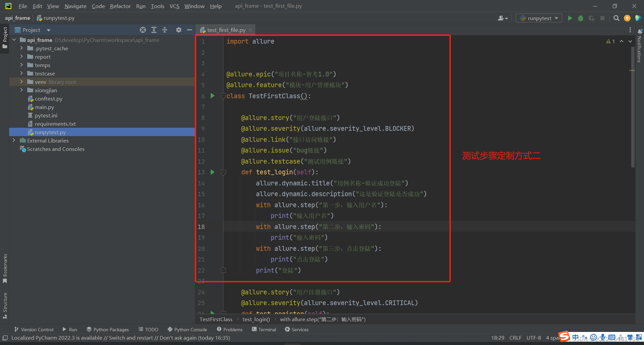Viewport: 644px width, 345px height.
Task: Open the Services tool window
Action: coord(297,330)
